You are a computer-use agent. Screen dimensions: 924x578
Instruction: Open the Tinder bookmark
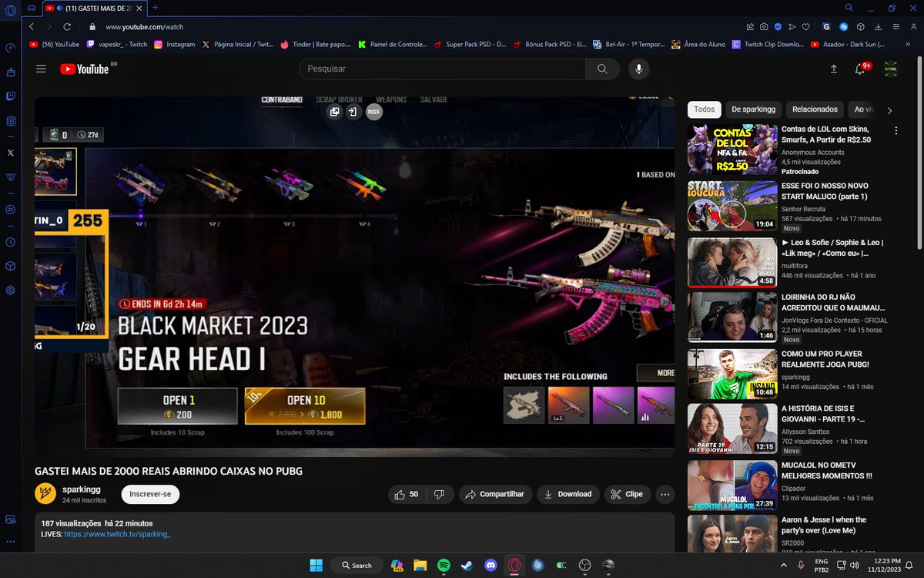click(316, 45)
